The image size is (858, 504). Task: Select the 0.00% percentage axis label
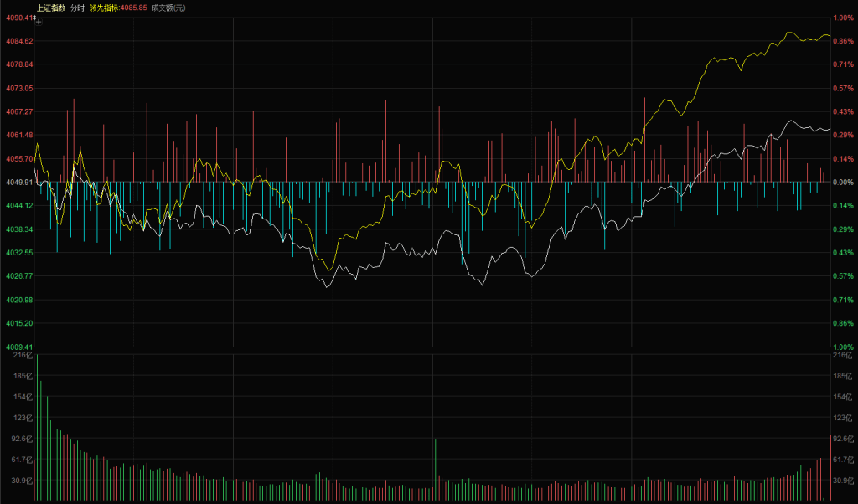(841, 182)
